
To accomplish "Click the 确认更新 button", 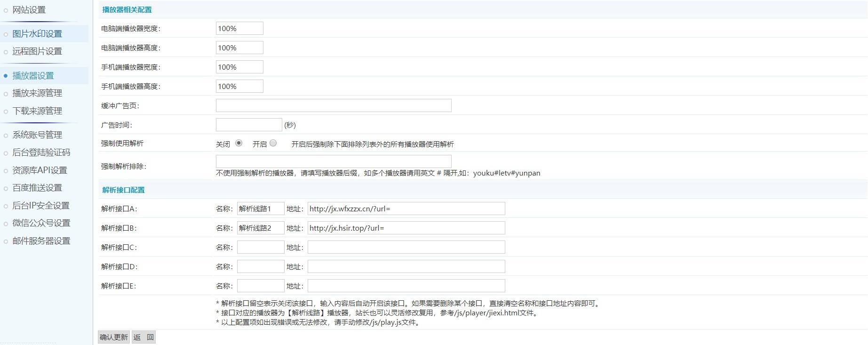I will (x=114, y=337).
